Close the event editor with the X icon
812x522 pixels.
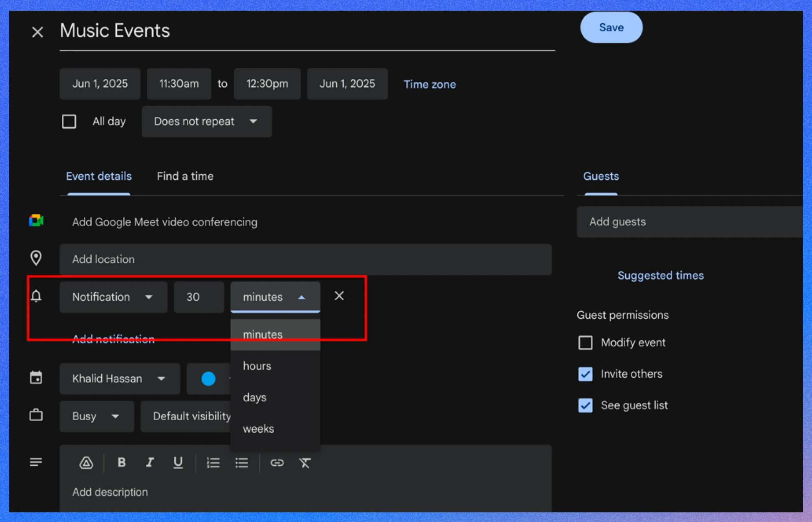pyautogui.click(x=38, y=32)
